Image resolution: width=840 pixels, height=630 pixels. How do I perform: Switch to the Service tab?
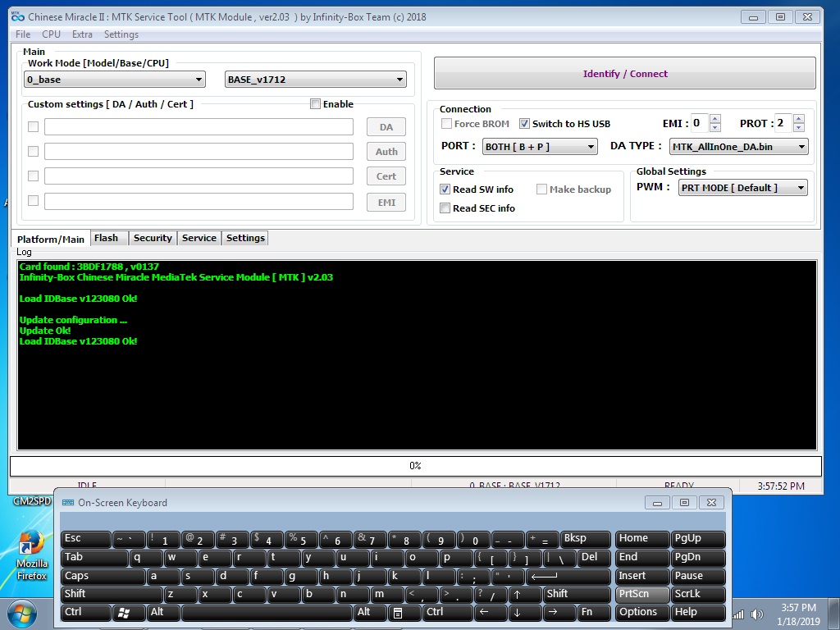tap(199, 238)
